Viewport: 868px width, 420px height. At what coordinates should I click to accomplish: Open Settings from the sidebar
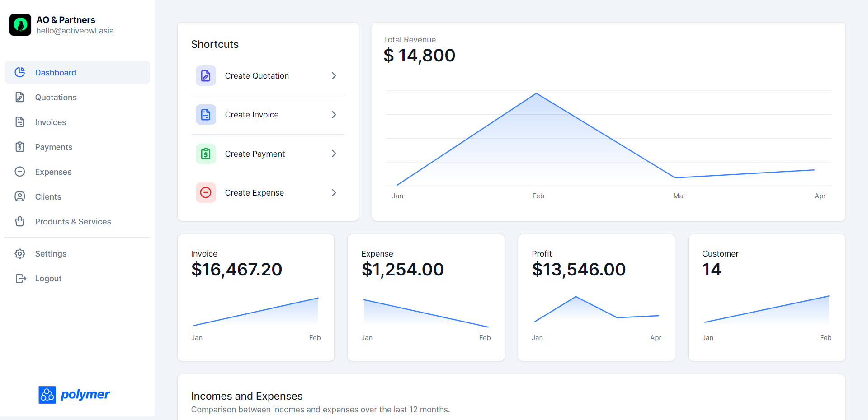click(x=77, y=253)
